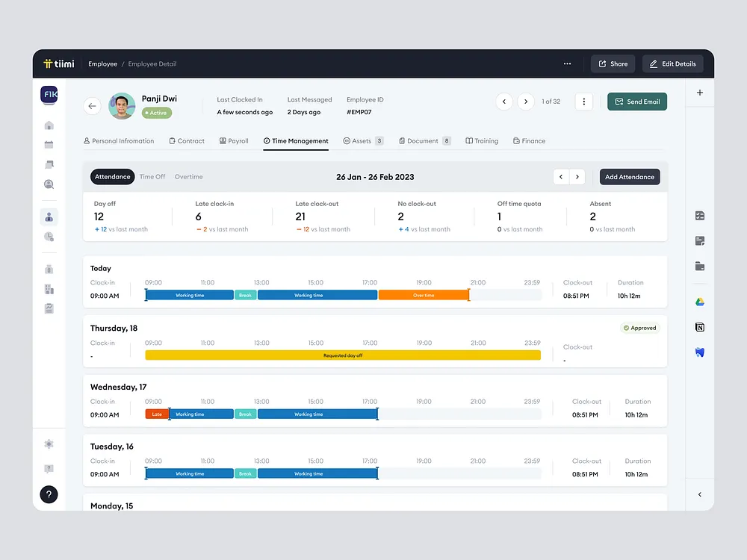Image resolution: width=747 pixels, height=560 pixels.
Task: Click the help question mark icon
Action: pos(49,494)
